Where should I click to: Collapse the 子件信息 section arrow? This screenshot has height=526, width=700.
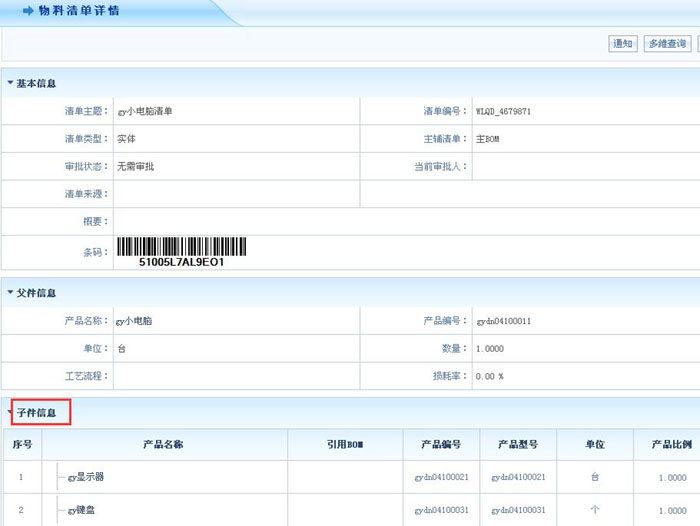pos(10,412)
